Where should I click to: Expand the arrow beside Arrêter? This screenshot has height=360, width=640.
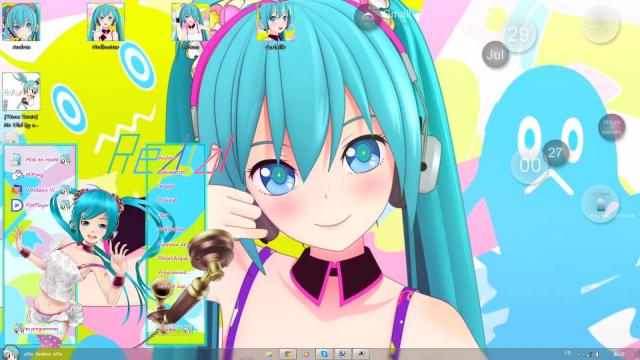[187, 329]
